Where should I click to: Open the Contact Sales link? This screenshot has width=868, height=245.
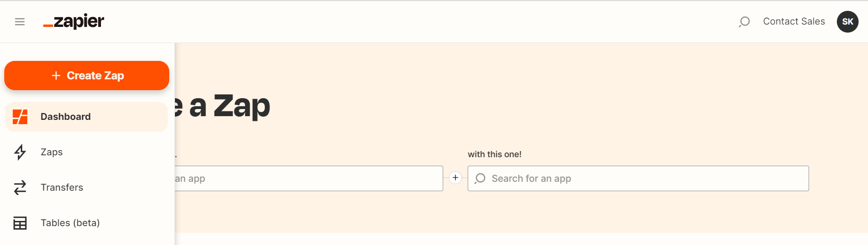(x=794, y=22)
